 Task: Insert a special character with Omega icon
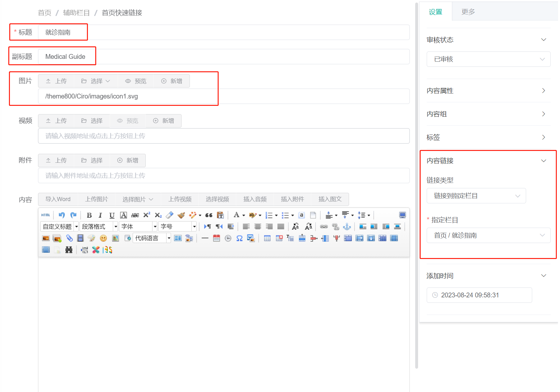pos(239,238)
